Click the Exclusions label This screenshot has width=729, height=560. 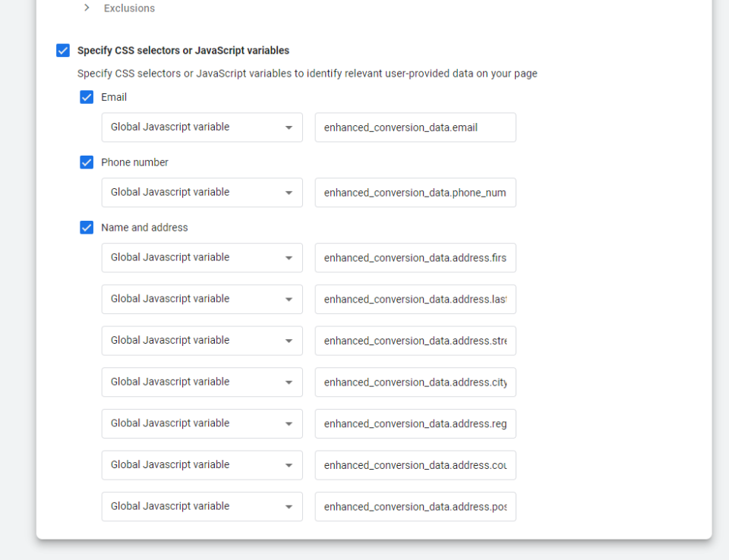[x=129, y=8]
